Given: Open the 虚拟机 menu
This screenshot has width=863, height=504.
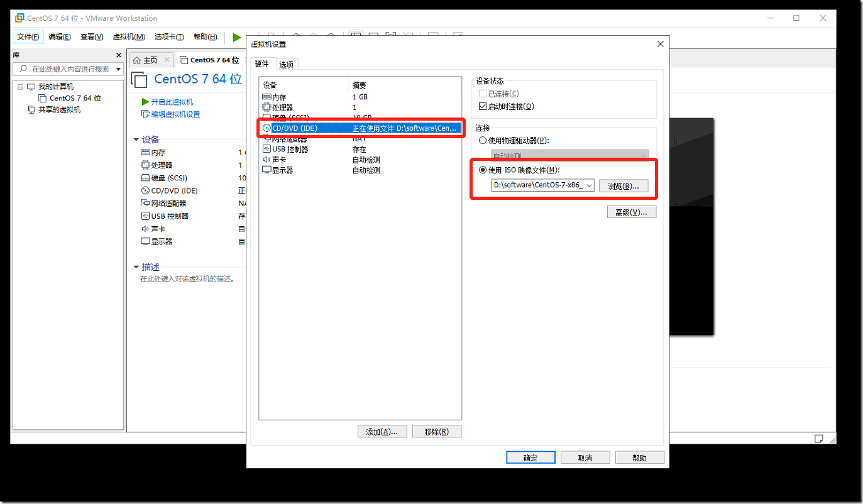Looking at the screenshot, I should point(129,37).
